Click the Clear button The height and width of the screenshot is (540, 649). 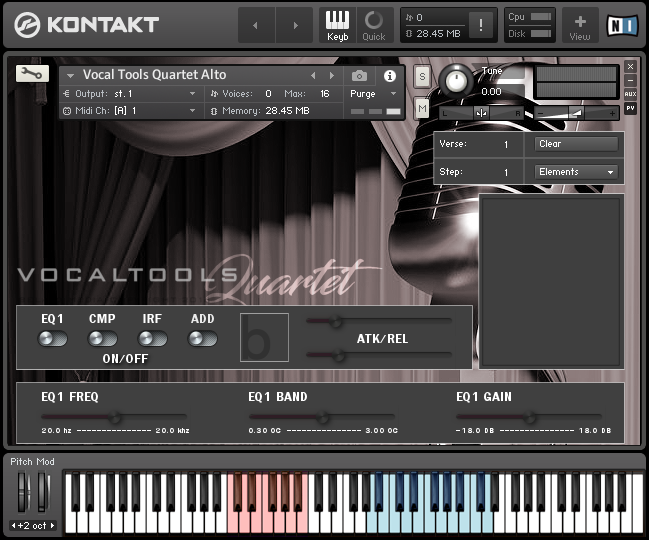click(x=576, y=144)
